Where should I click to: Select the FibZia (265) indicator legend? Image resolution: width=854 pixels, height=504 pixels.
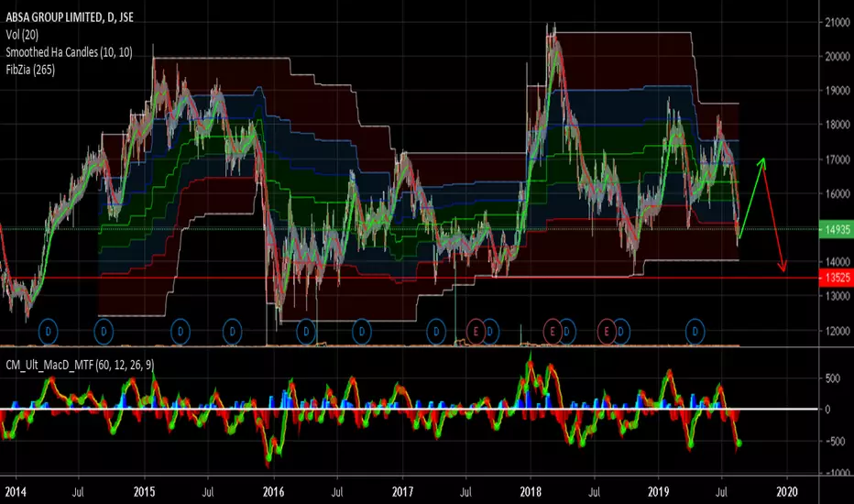tap(30, 70)
